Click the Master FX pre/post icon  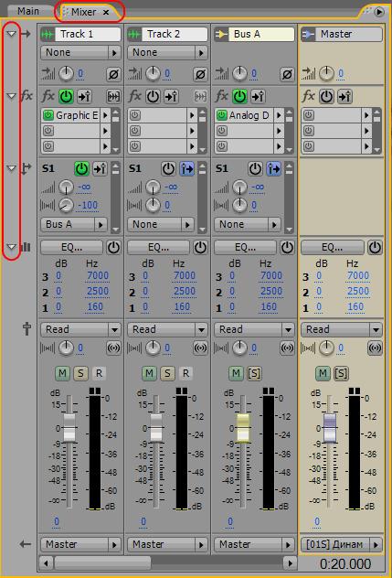point(346,97)
